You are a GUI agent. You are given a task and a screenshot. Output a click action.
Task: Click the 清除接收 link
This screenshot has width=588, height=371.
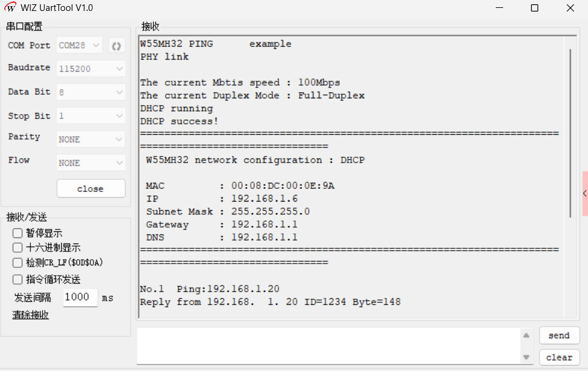(x=30, y=315)
